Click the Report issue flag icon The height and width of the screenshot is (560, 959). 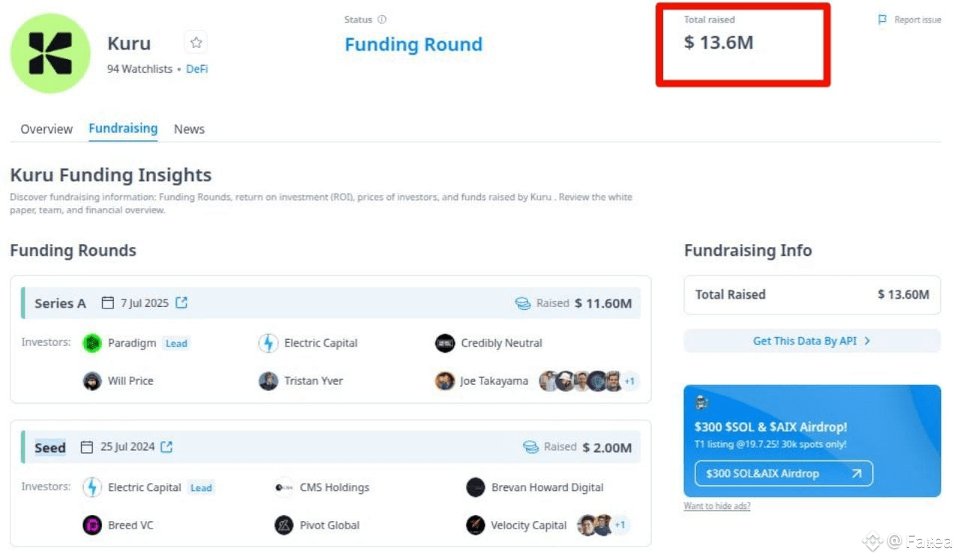click(883, 19)
